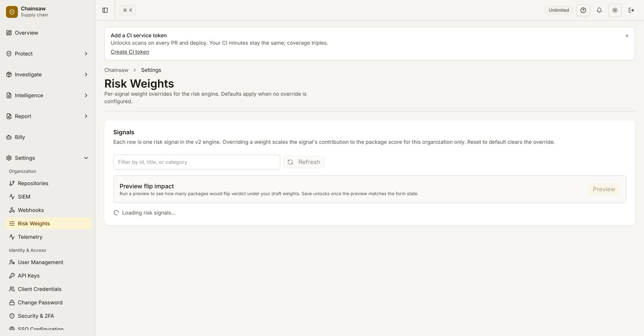The image size is (644, 336).
Task: Click the Repositories branch icon
Action: [x=12, y=183]
